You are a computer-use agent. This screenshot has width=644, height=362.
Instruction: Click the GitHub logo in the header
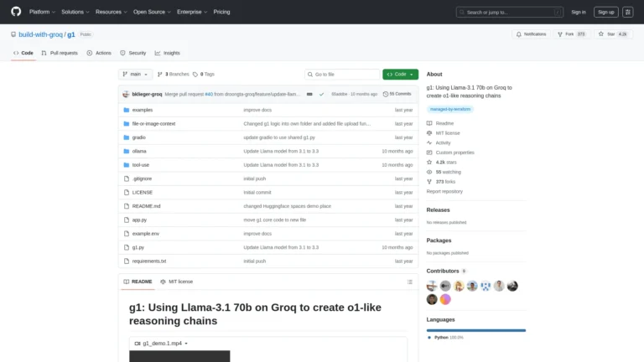[16, 12]
